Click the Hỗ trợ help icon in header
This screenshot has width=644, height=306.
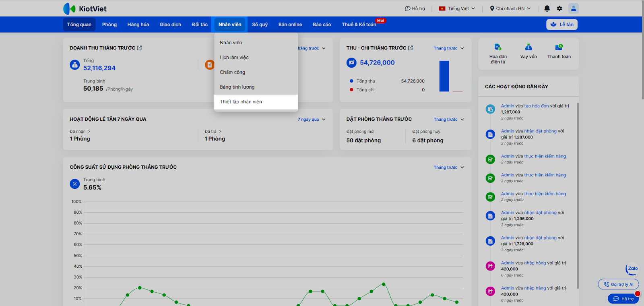(407, 8)
